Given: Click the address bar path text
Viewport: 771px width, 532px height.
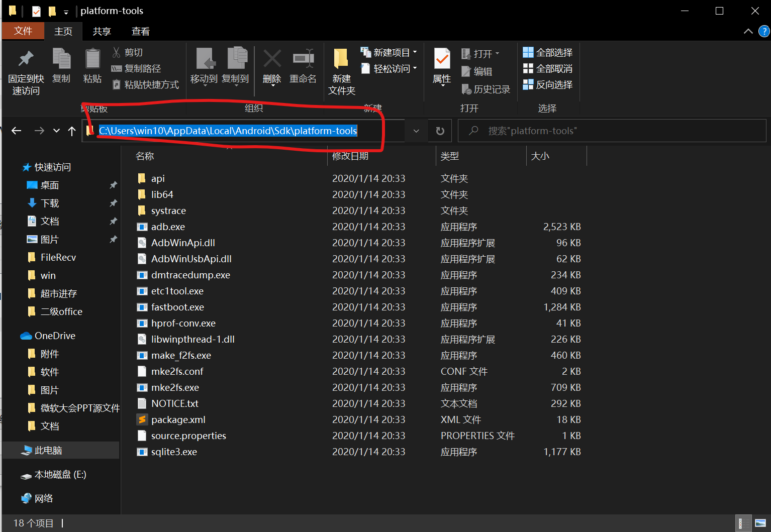Looking at the screenshot, I should tap(228, 131).
